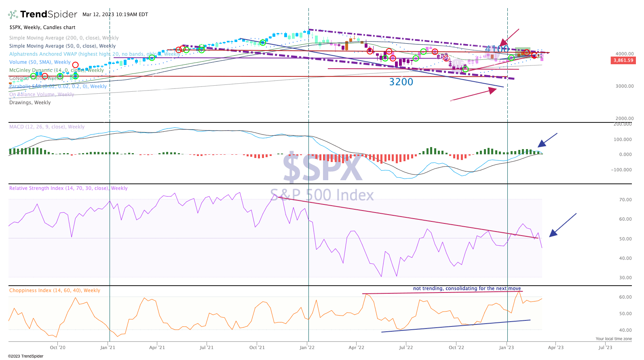This screenshot has height=360, width=644.
Task: Select the red 3,861.59 current price tag
Action: tap(623, 60)
